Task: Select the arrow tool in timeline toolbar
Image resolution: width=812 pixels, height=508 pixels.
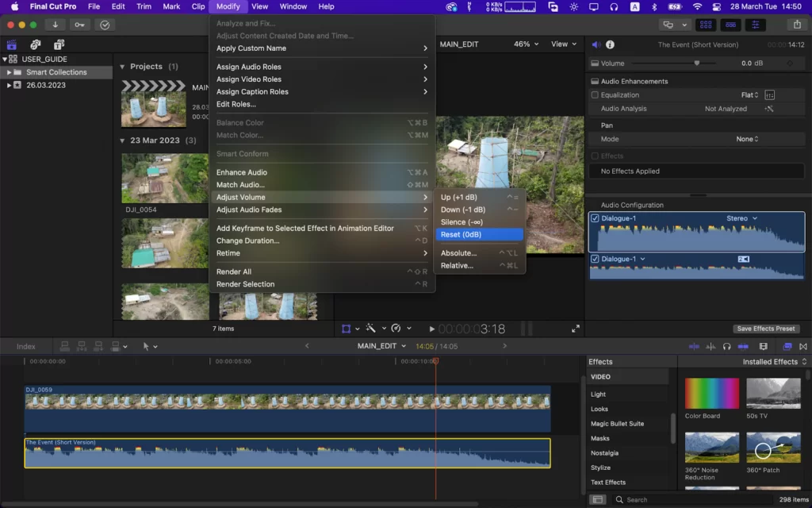Action: click(146, 346)
